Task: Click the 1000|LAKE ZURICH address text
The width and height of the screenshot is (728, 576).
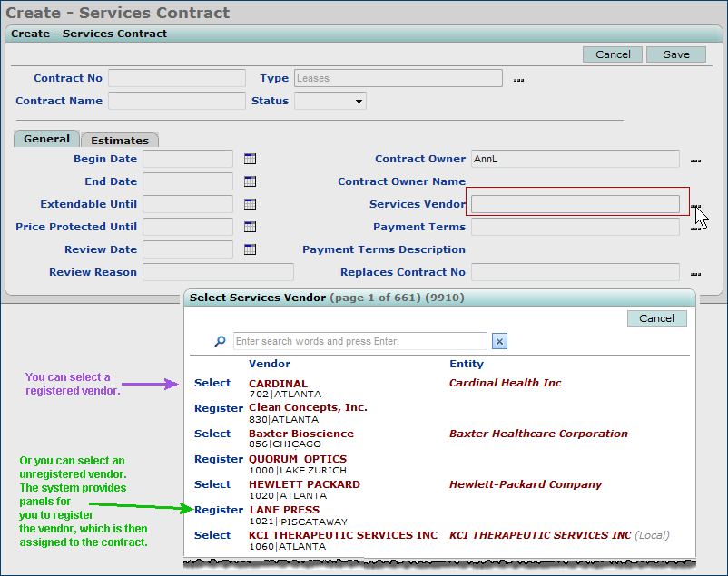Action: pyautogui.click(x=298, y=471)
